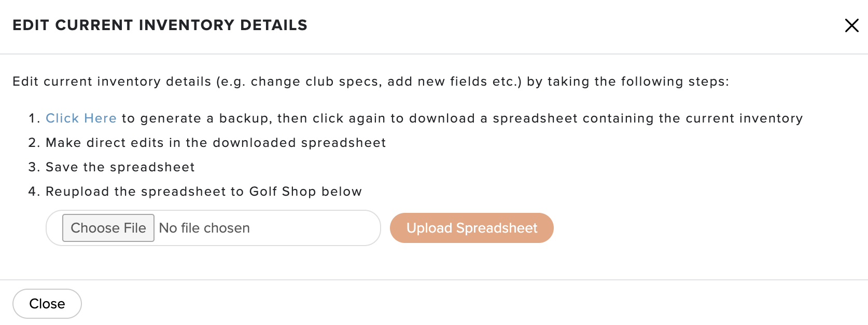Click the 'Make direct edits' step text
Viewport: 868px width, 325px height.
[216, 143]
